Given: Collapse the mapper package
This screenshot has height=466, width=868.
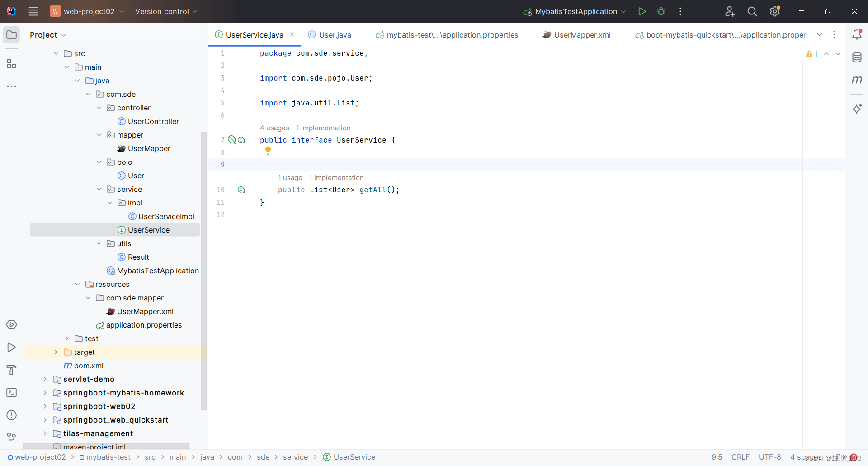Looking at the screenshot, I should click(x=99, y=135).
